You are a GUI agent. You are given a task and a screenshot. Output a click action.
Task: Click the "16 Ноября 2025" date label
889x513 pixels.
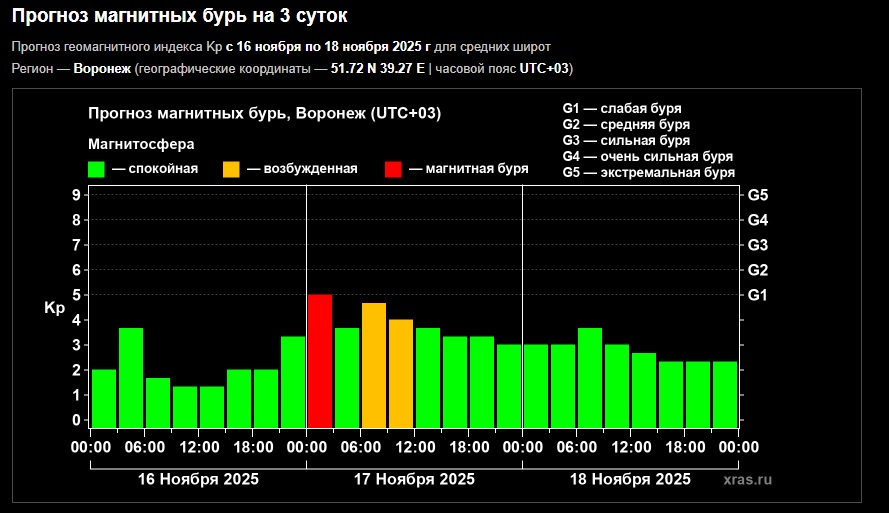coord(198,479)
